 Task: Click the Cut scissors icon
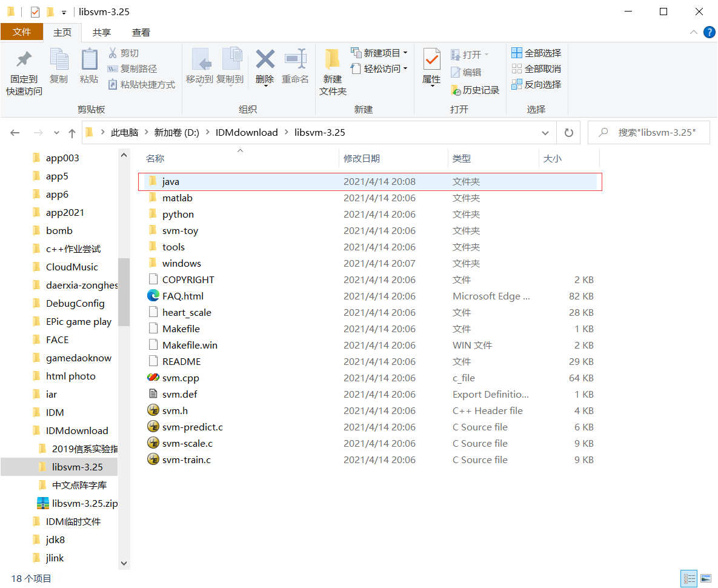(113, 53)
